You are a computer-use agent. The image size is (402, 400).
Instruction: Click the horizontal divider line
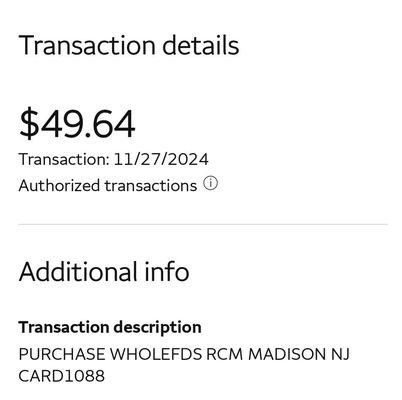(x=203, y=224)
